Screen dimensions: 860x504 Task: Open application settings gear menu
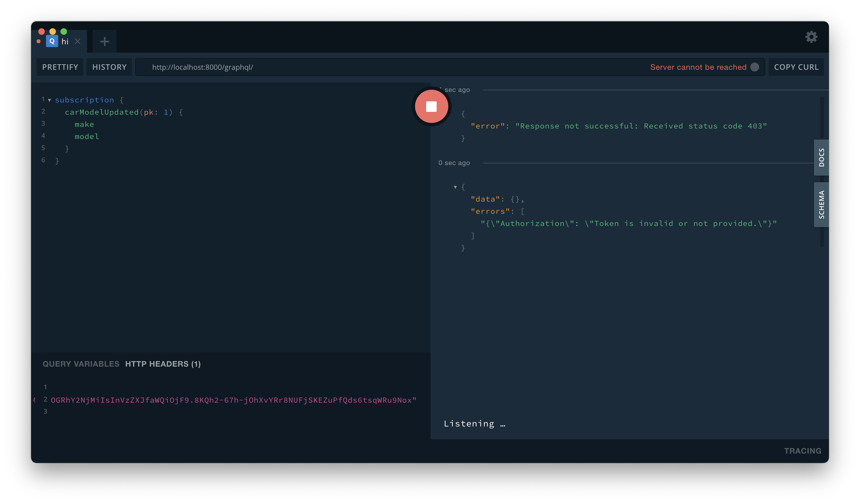coord(812,37)
